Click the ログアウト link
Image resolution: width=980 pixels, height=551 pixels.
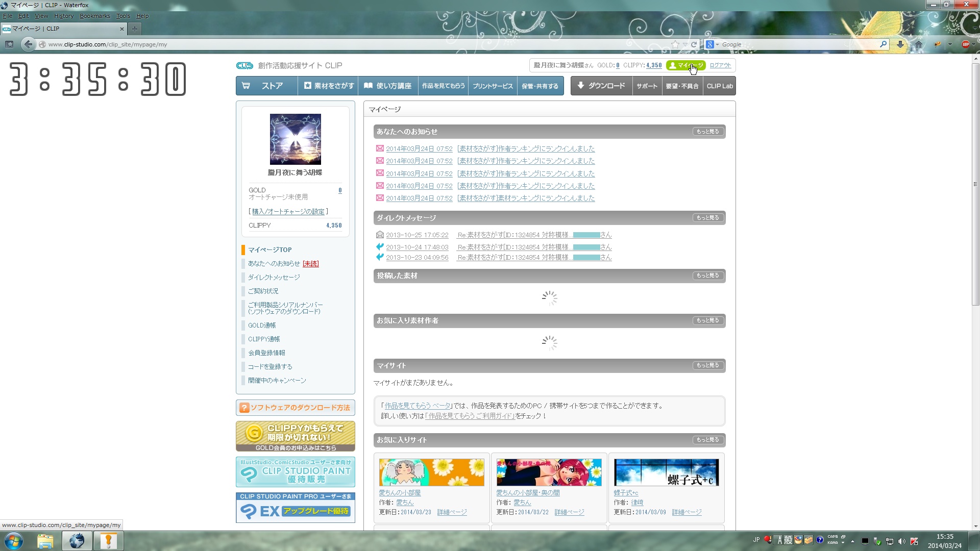(720, 65)
